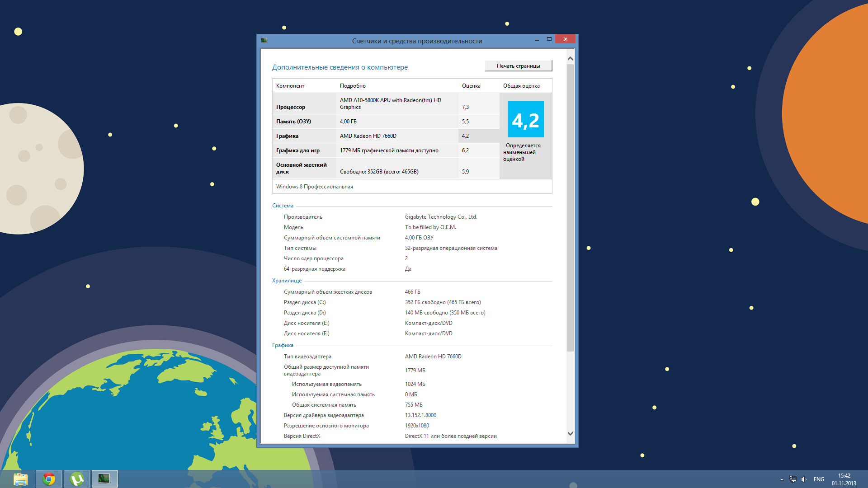The width and height of the screenshot is (868, 488).
Task: Click the Печать страницы button
Action: 518,66
